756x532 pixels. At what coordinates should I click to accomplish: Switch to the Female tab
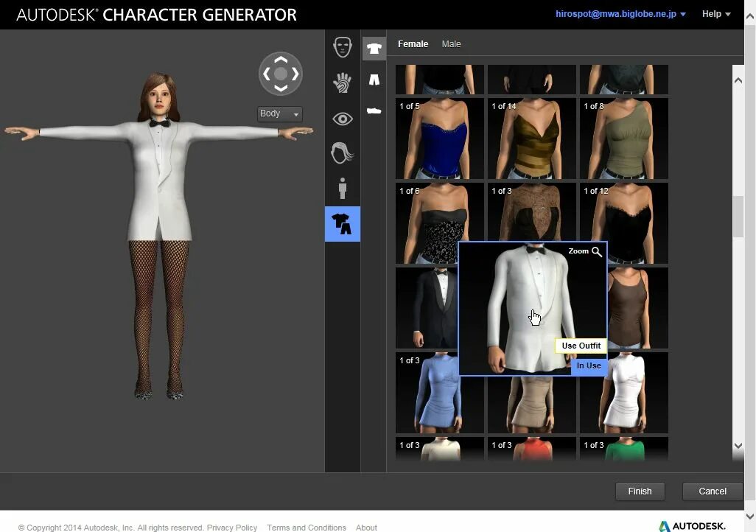coord(413,44)
